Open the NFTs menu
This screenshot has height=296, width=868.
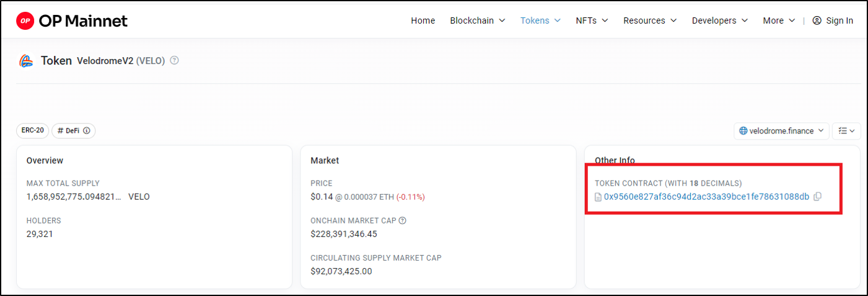[592, 20]
